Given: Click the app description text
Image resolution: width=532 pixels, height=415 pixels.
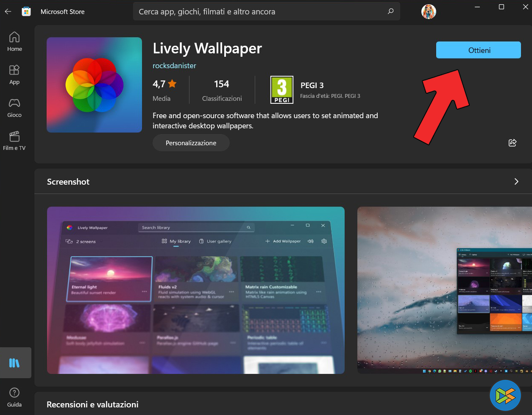Looking at the screenshot, I should click(x=265, y=121).
